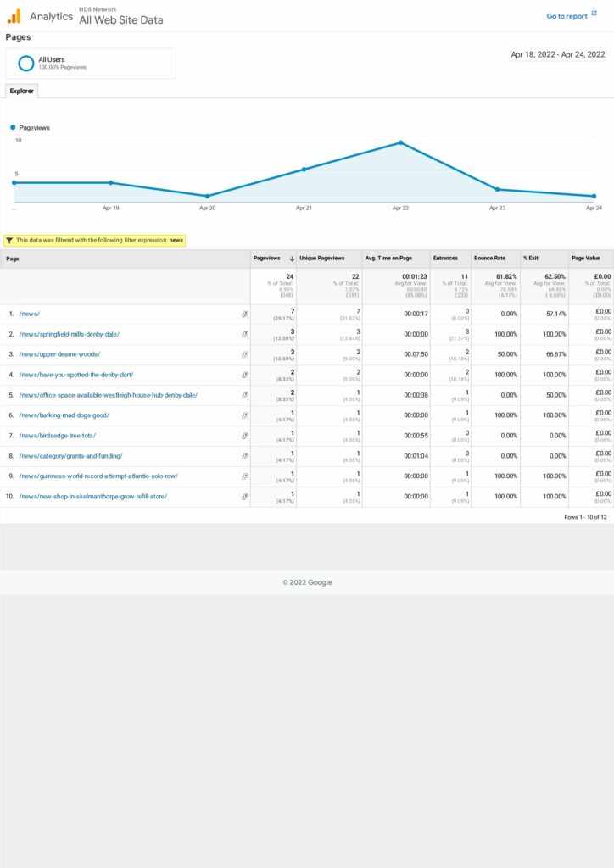Open external link icon beside Go to report

tap(594, 14)
